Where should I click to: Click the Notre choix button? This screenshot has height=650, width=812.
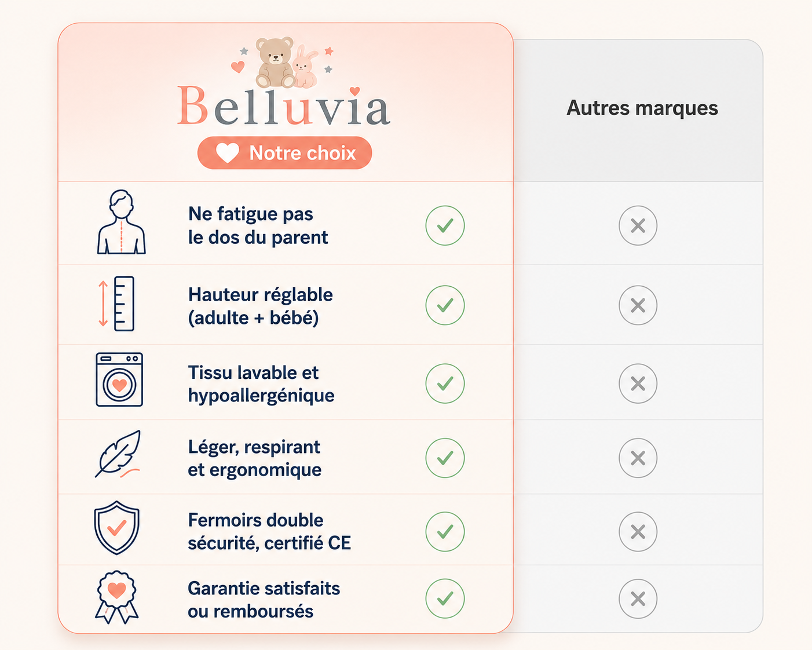click(284, 153)
